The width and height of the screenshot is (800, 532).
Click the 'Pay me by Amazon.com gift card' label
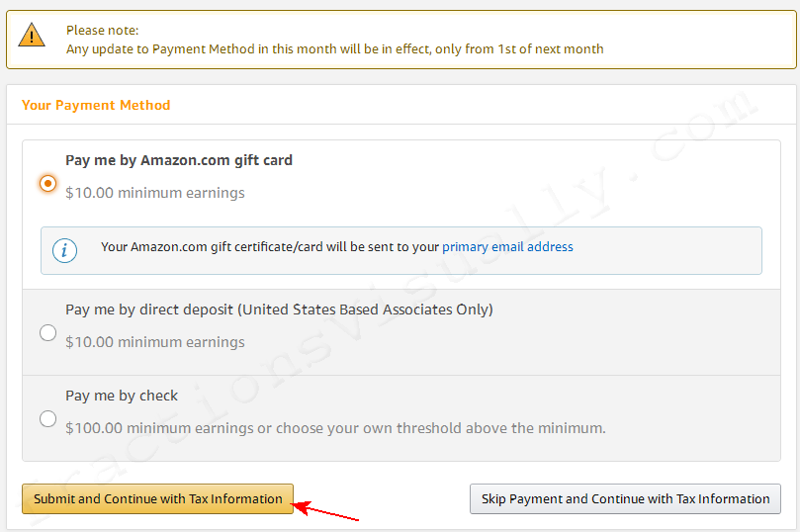click(179, 160)
